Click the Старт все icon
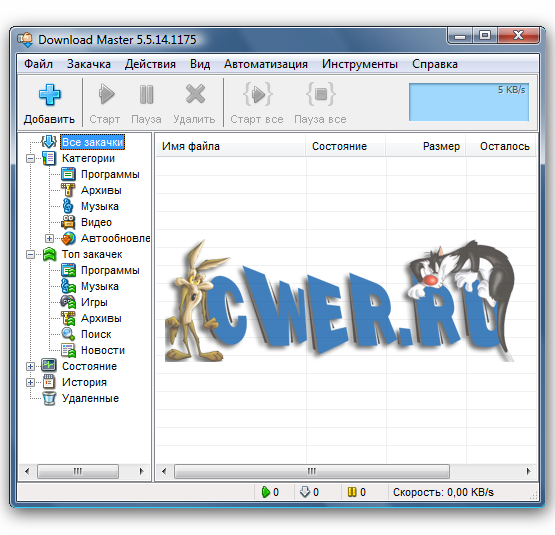555x535 pixels. pos(258,94)
